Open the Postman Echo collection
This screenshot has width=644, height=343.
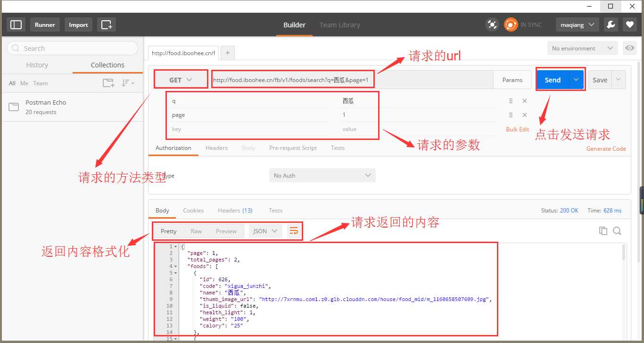pyautogui.click(x=73, y=107)
